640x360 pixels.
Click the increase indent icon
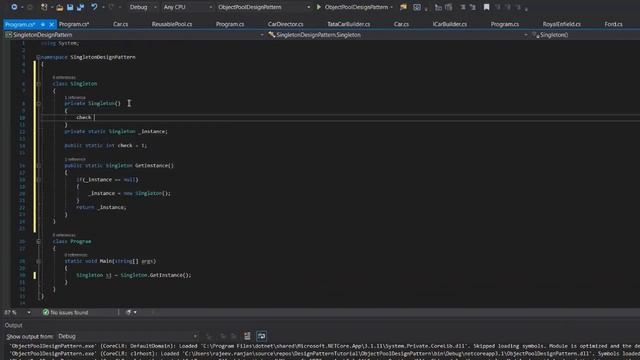pyautogui.click(x=473, y=7)
